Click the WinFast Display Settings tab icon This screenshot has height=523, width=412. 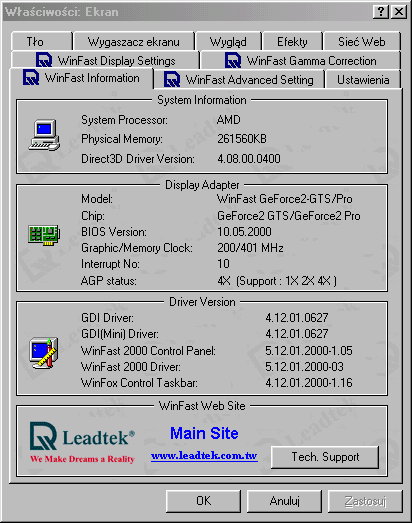click(44, 60)
